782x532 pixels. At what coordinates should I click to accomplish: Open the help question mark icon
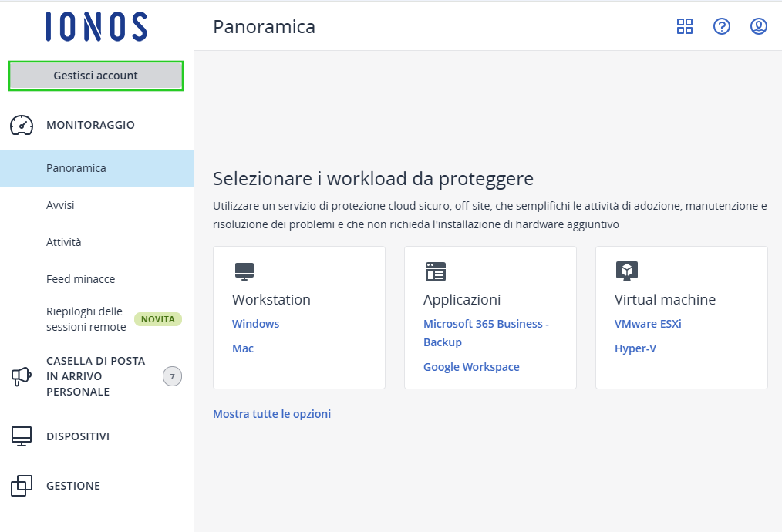[722, 26]
